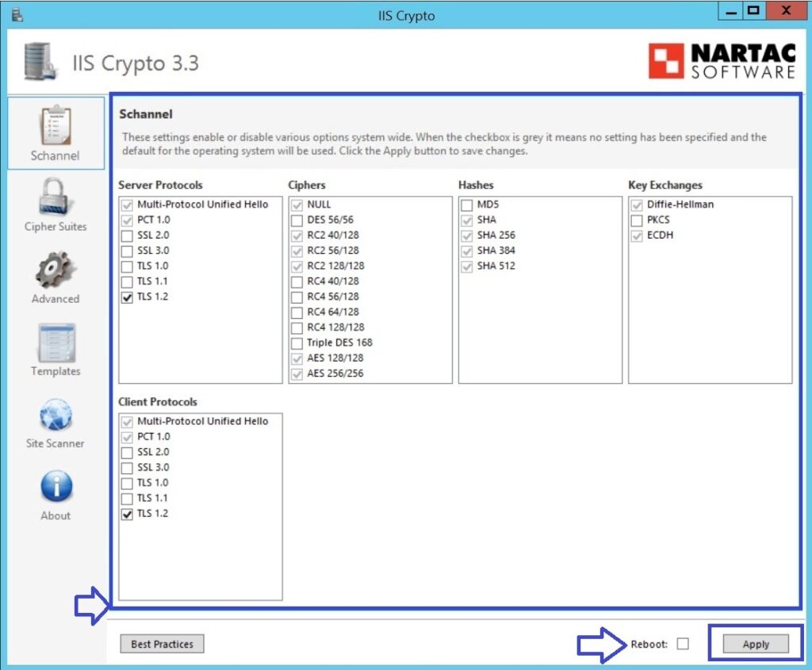Enable the RC4 128/128 cipher checkbox
812x670 pixels.
297,327
